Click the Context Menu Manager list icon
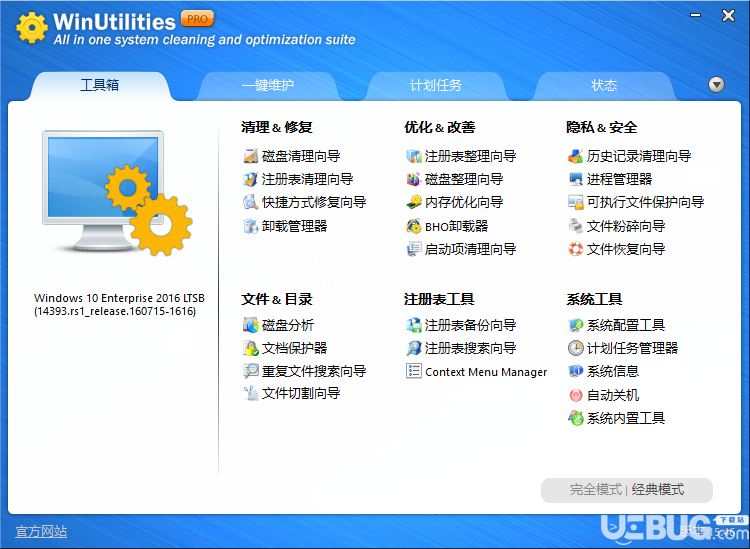Screen dimensions: 750x549 coord(414,371)
